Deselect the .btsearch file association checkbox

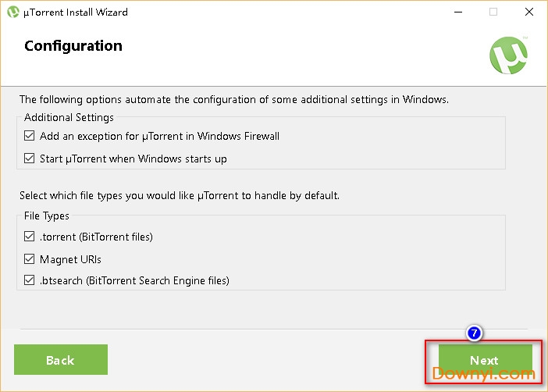(x=30, y=280)
